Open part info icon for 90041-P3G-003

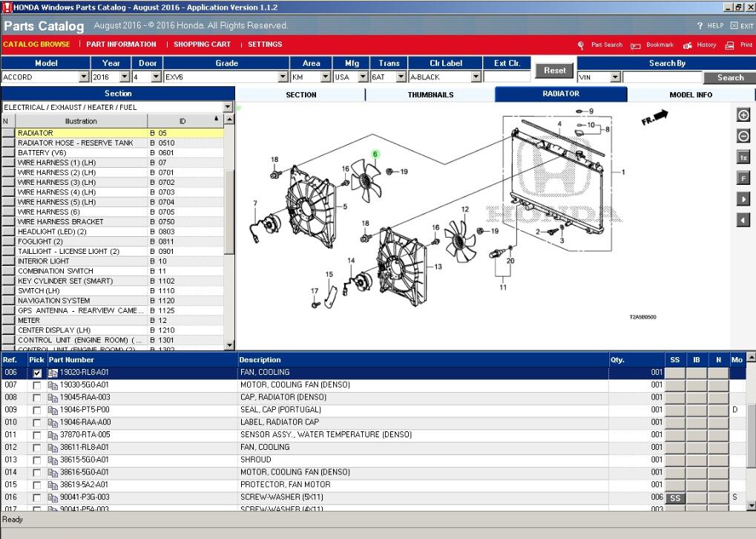tap(53, 498)
